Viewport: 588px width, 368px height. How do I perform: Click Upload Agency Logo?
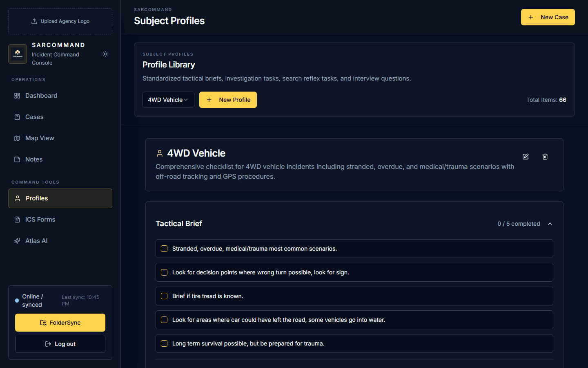[60, 21]
